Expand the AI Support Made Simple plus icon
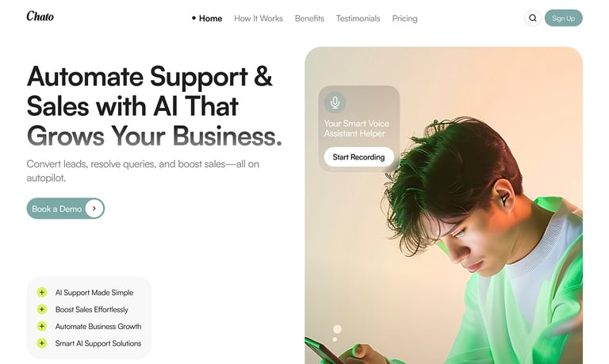Image resolution: width=609 pixels, height=364 pixels. pyautogui.click(x=41, y=292)
